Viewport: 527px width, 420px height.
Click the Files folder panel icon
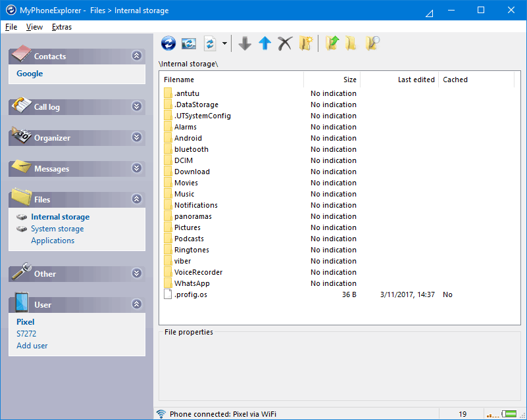22,197
